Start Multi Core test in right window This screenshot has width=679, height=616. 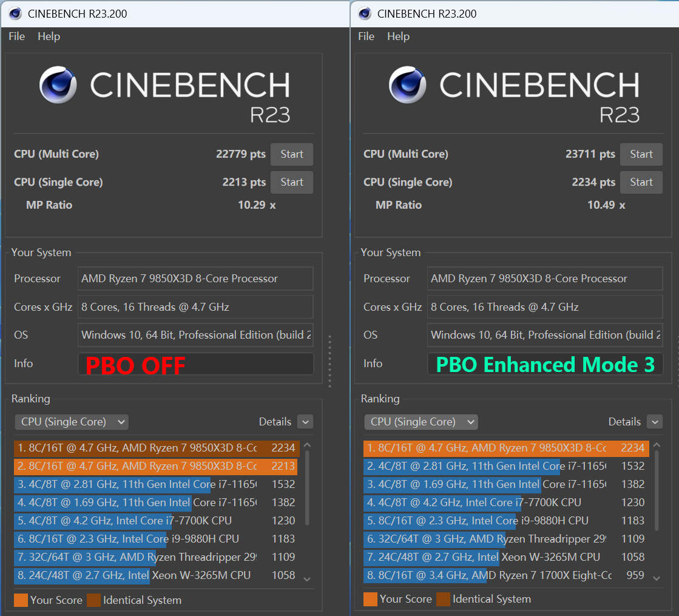click(641, 154)
